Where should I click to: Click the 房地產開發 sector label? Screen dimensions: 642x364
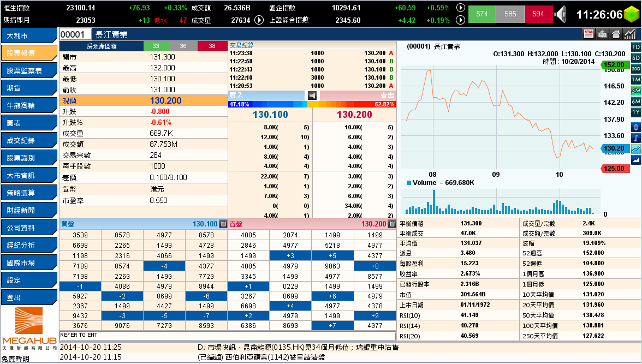click(x=102, y=46)
